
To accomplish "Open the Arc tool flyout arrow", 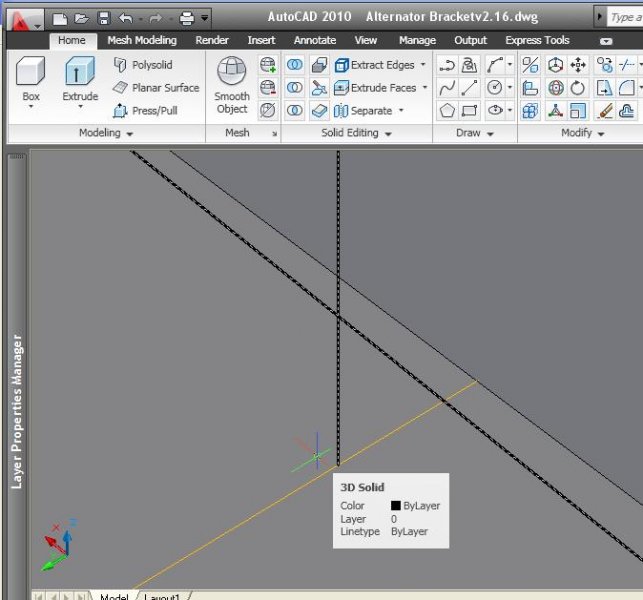I will pos(510,65).
